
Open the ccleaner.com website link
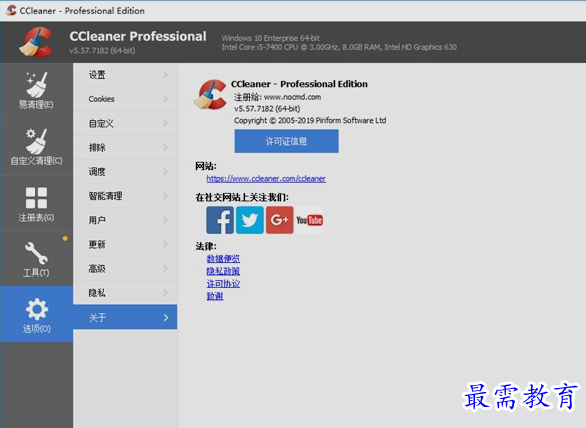pos(266,179)
